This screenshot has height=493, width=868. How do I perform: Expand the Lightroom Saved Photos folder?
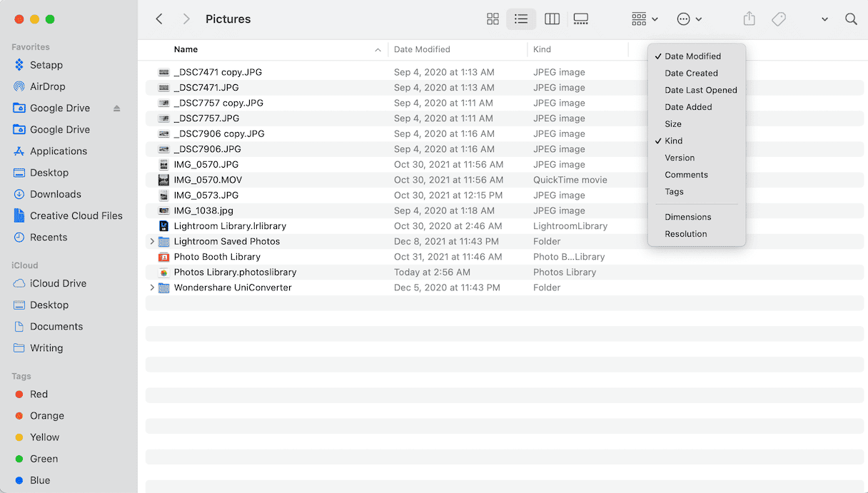151,241
